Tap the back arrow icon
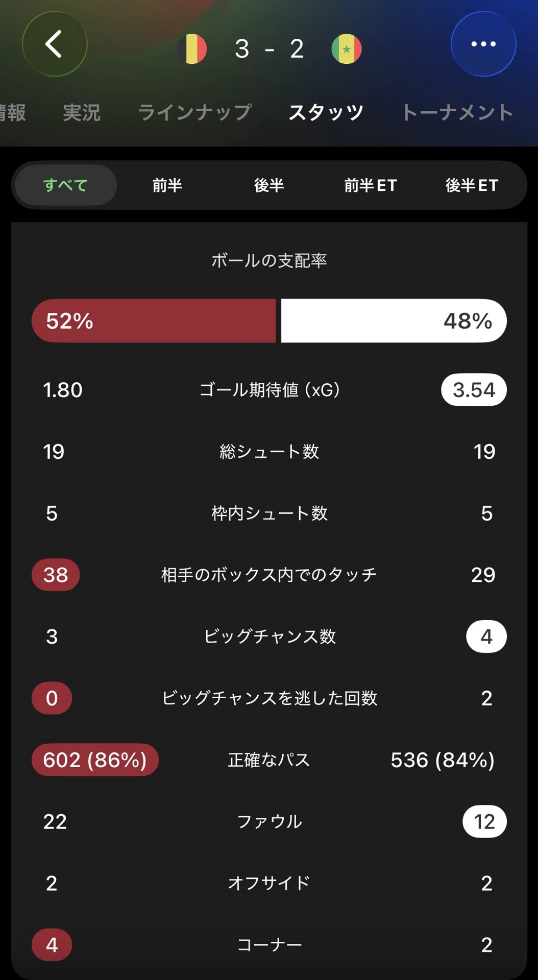The height and width of the screenshot is (980, 538). point(55,44)
